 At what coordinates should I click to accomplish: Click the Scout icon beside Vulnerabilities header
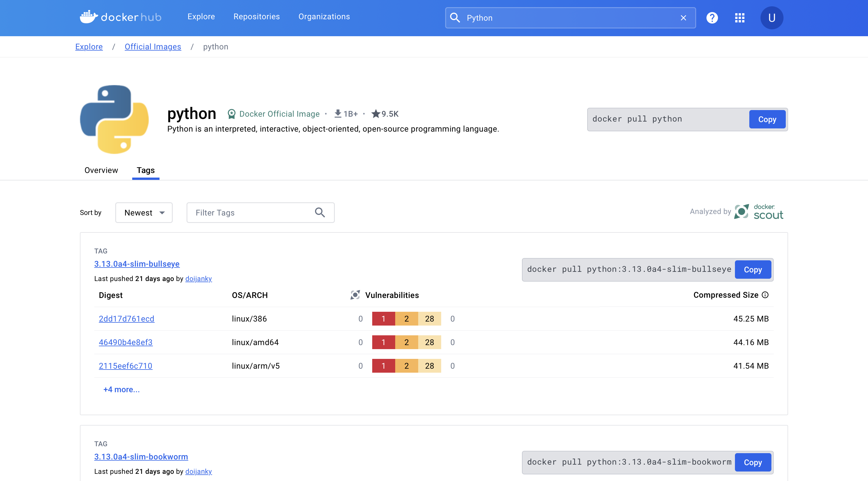[355, 295]
